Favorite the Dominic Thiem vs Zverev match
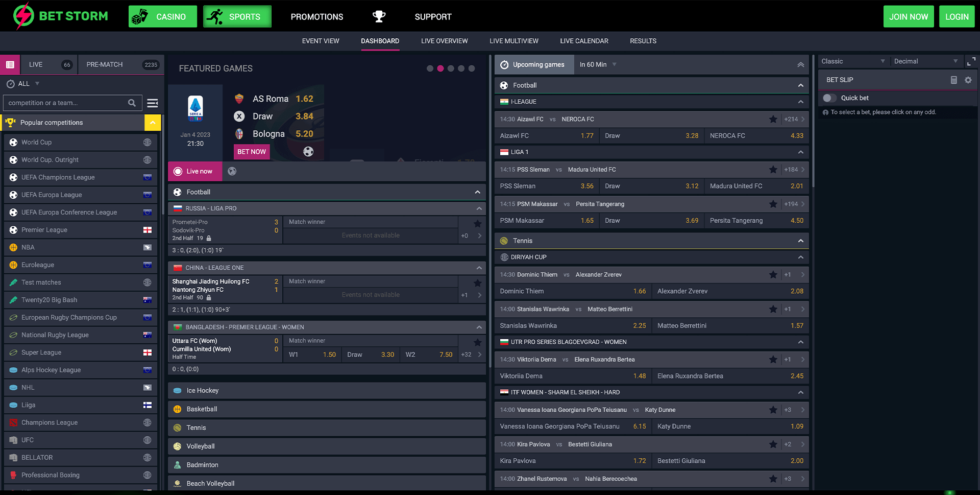The height and width of the screenshot is (495, 980). (x=773, y=274)
